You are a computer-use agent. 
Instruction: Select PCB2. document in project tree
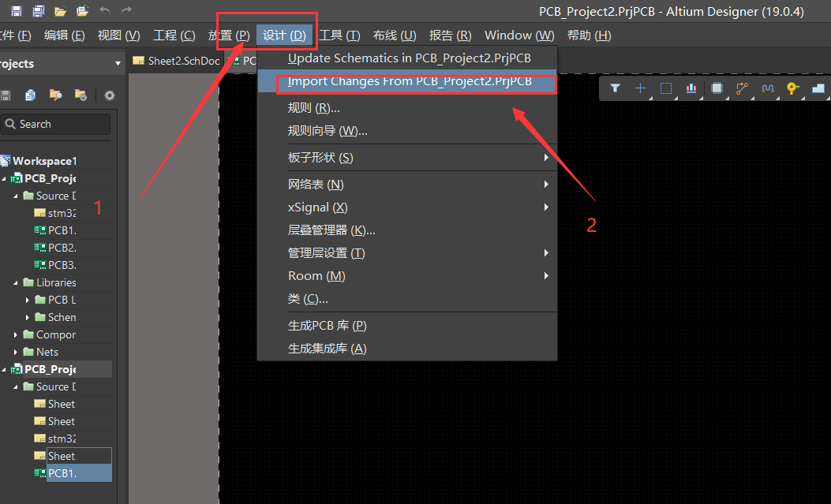coord(62,248)
